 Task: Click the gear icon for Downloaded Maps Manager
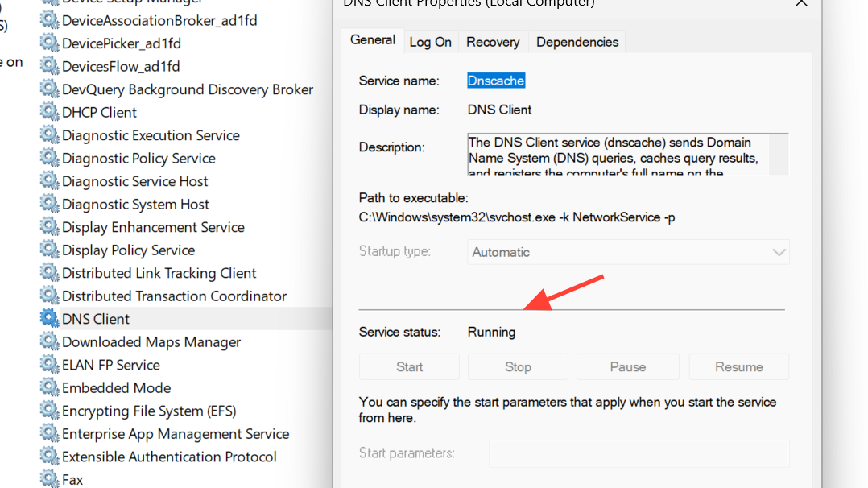pos(50,341)
